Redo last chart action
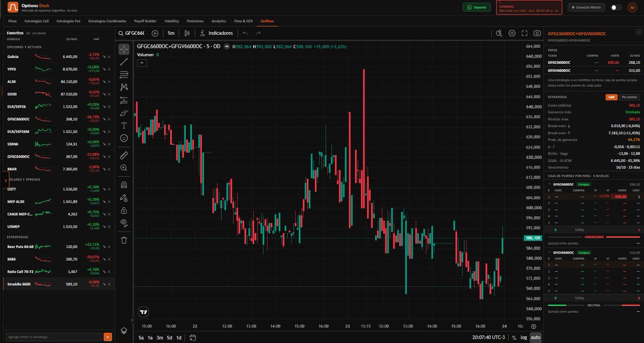 [x=258, y=33]
